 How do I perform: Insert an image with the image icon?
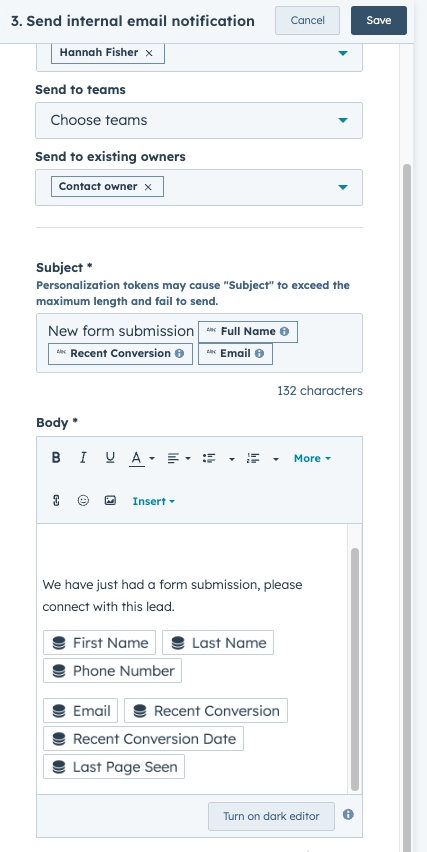[110, 501]
